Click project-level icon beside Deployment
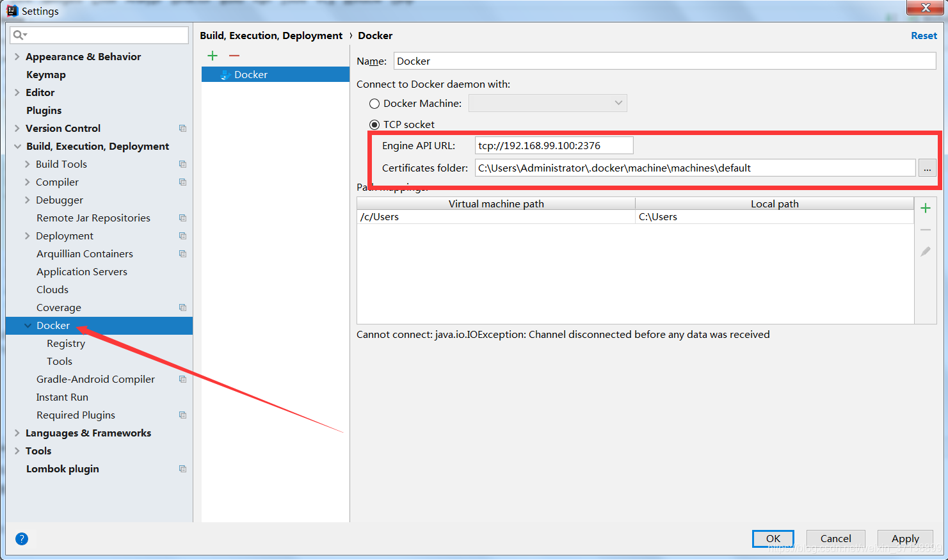This screenshot has width=948, height=560. click(182, 236)
